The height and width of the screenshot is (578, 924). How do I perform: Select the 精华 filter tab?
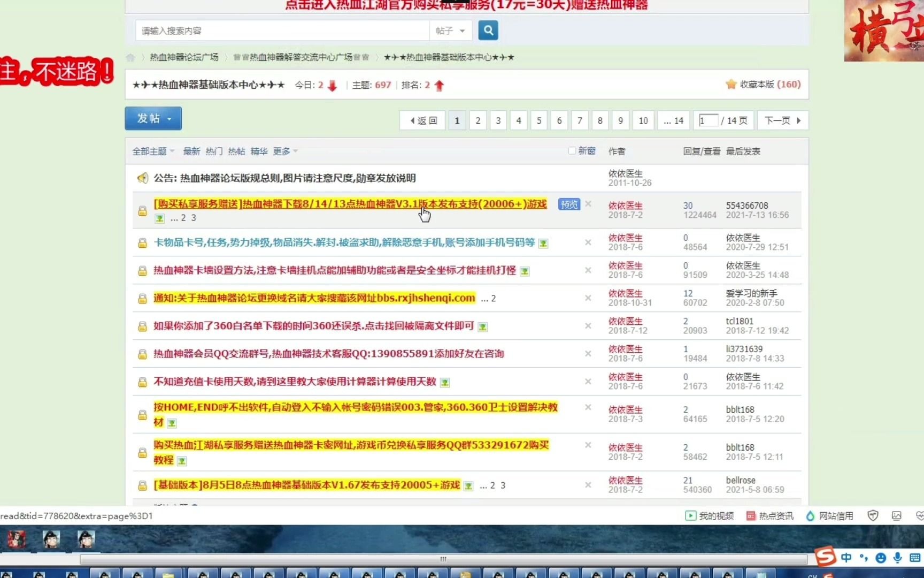pyautogui.click(x=259, y=151)
